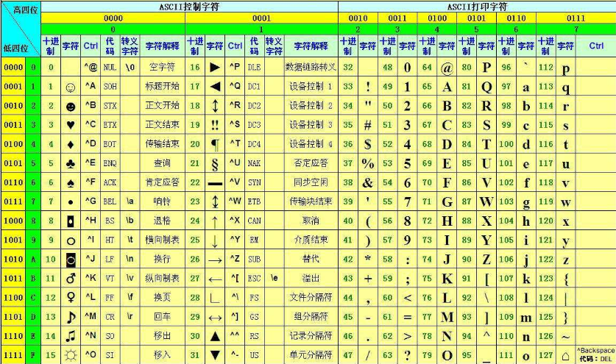Viewport: 616px width, 364px height.
Task: Click the "回车" description cell
Action: 162,316
